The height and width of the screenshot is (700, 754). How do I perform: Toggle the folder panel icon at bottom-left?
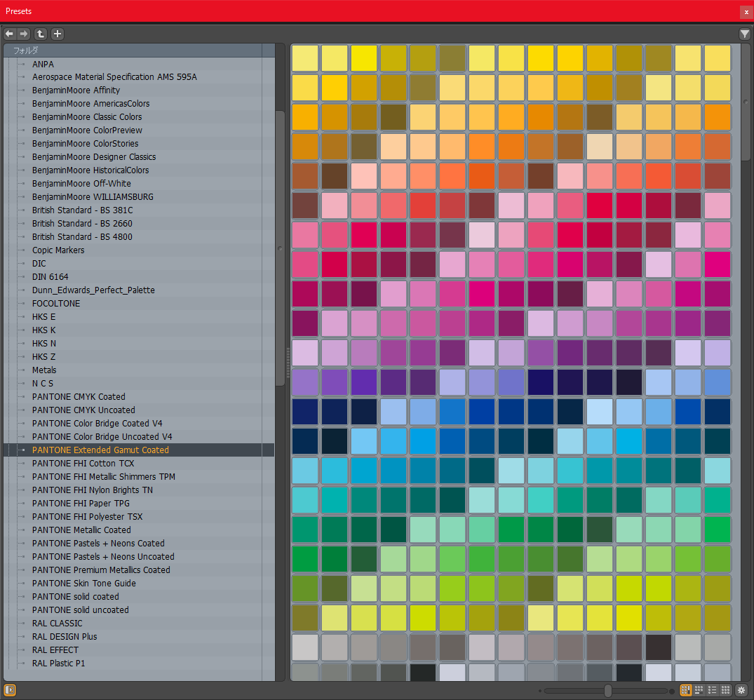[x=10, y=690]
